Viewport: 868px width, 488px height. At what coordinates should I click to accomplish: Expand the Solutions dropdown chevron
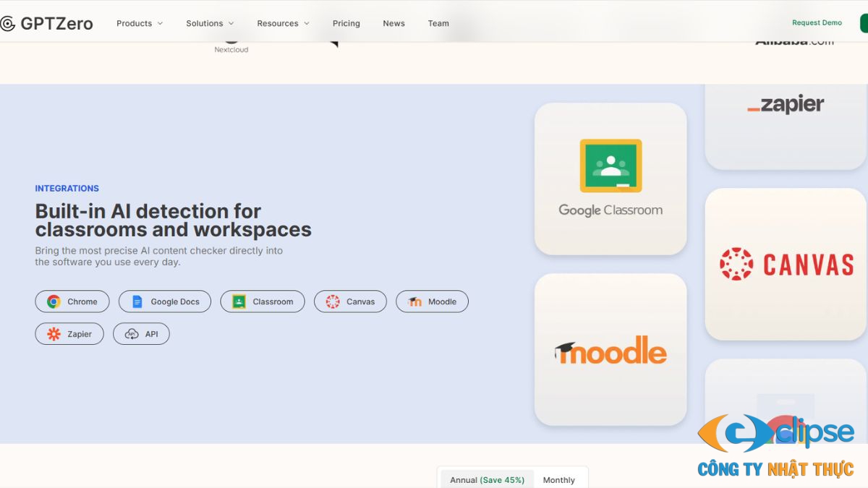231,24
